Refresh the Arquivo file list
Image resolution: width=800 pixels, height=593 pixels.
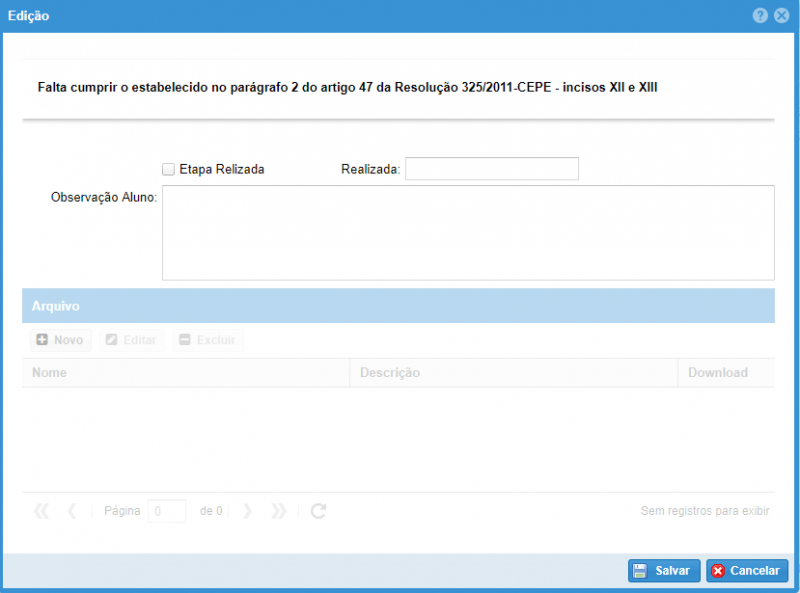click(x=318, y=511)
